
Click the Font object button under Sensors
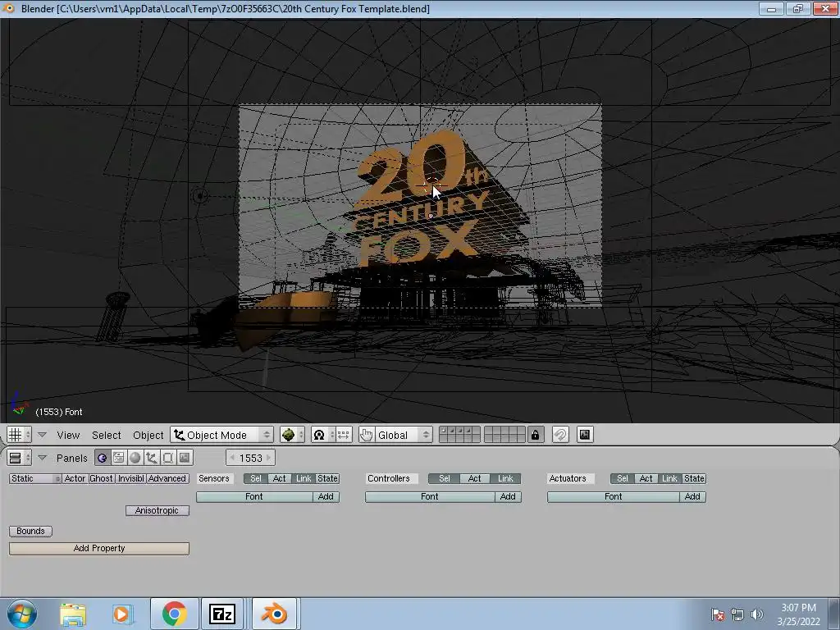pyautogui.click(x=254, y=496)
